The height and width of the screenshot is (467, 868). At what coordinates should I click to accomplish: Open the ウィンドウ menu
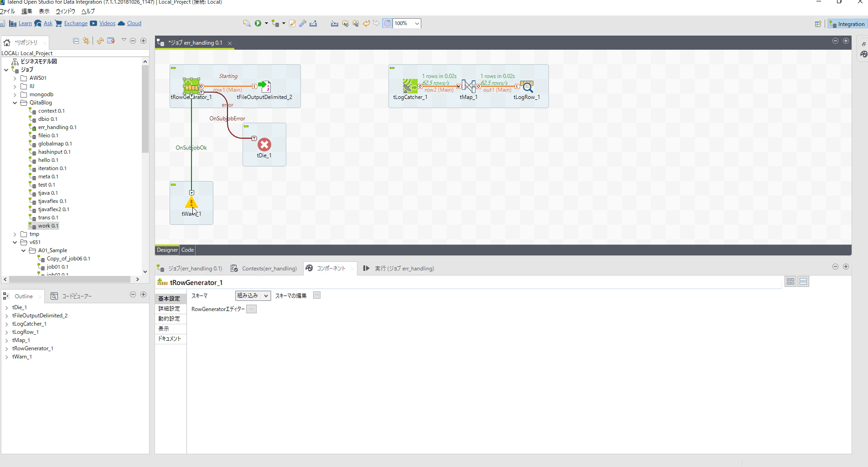(65, 11)
